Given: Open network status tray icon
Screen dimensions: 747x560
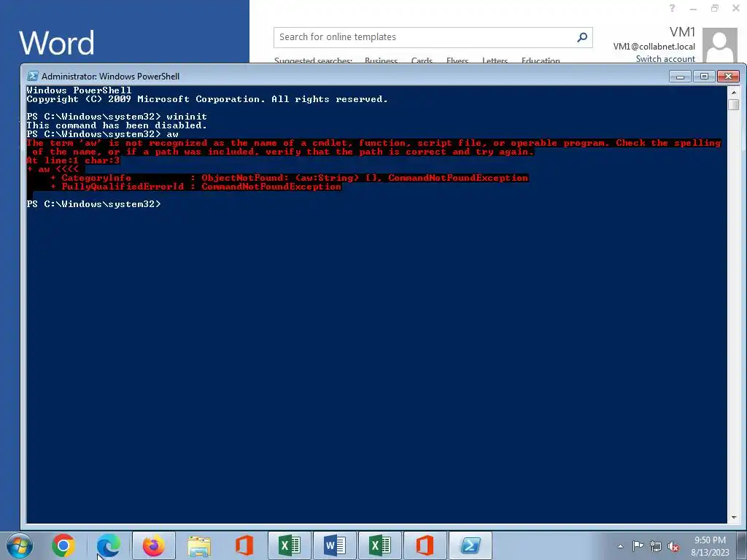Looking at the screenshot, I should 656,546.
